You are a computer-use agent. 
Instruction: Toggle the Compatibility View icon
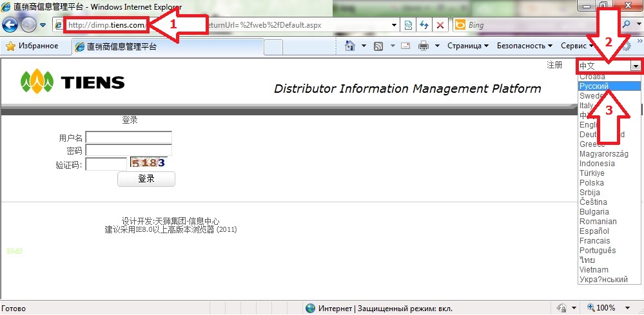point(408,25)
